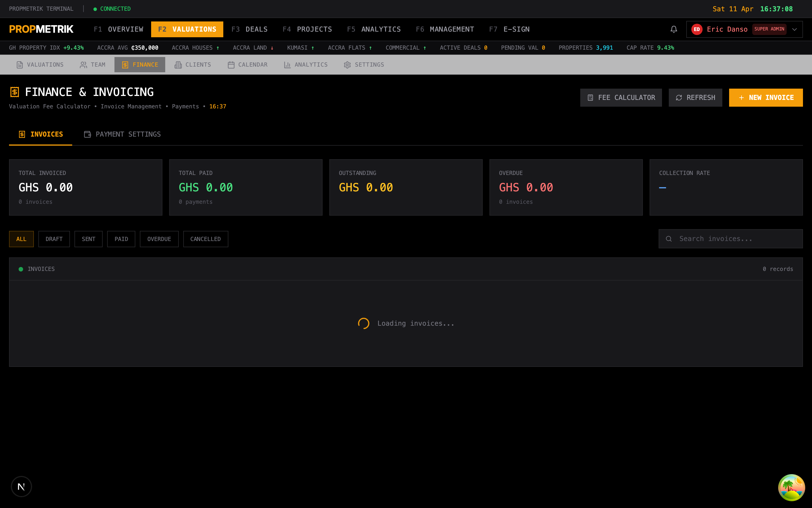Open the Valuations sub-tab
This screenshot has height=508, width=812.
40,65
